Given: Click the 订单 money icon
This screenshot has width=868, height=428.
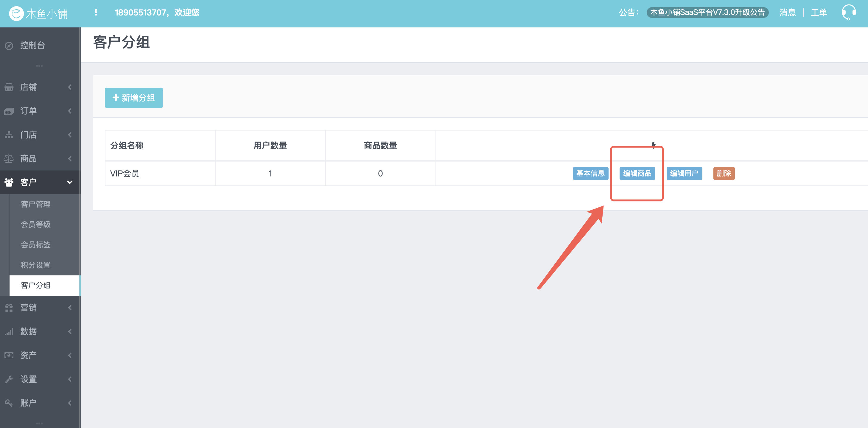Looking at the screenshot, I should click(9, 111).
